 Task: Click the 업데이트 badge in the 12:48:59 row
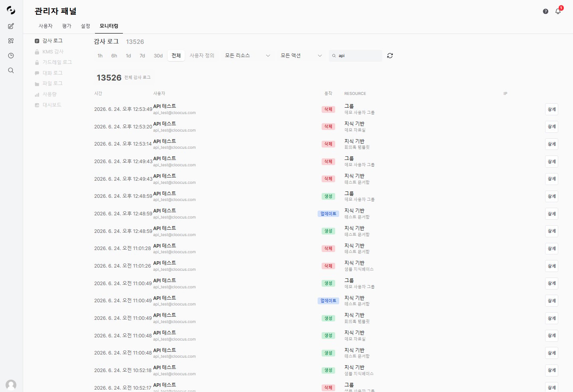(328, 214)
